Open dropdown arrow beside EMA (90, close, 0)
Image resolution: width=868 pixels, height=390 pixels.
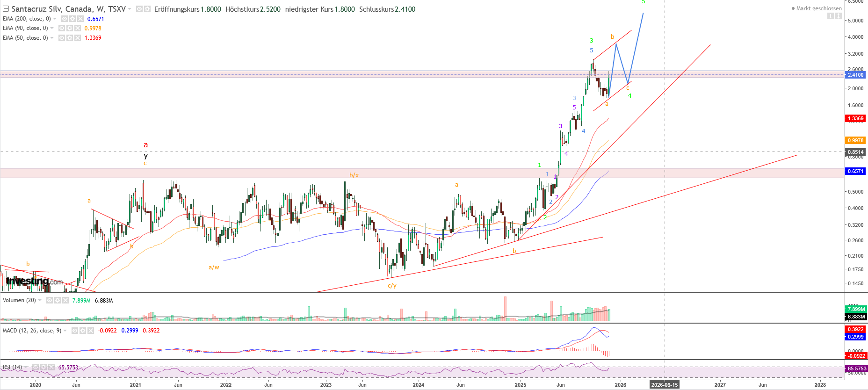[52, 28]
